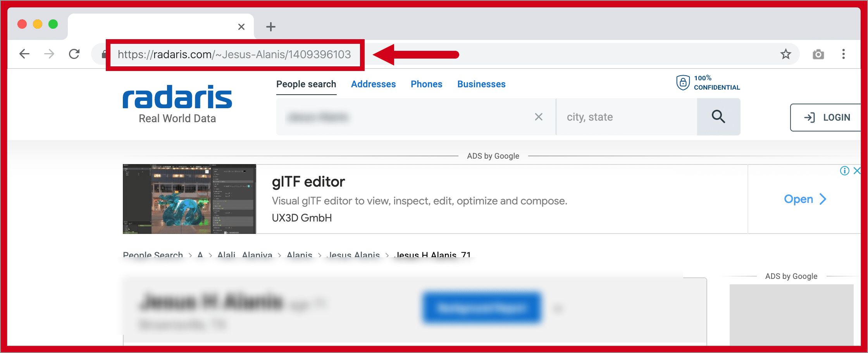
Task: Open a new tab with plus button
Action: click(271, 27)
